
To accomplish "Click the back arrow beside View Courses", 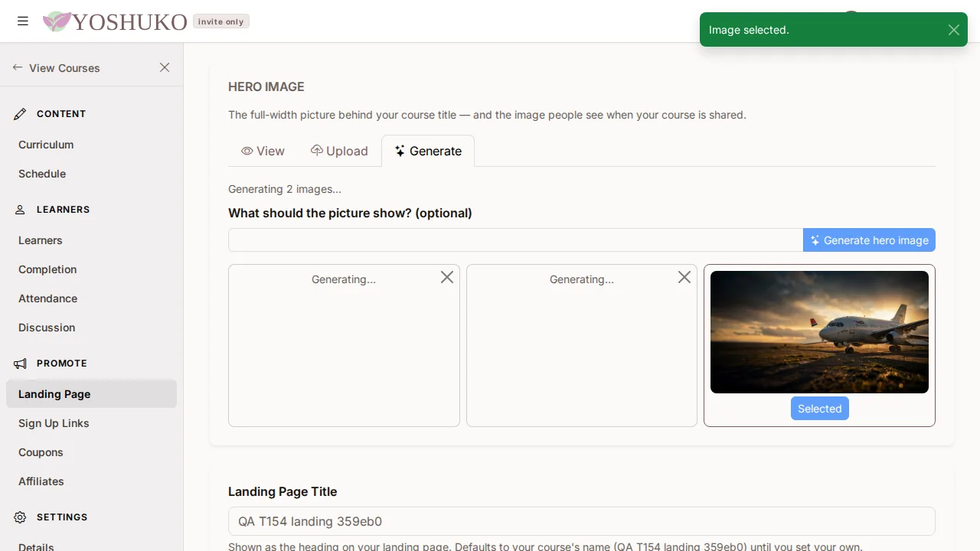I will tap(18, 67).
